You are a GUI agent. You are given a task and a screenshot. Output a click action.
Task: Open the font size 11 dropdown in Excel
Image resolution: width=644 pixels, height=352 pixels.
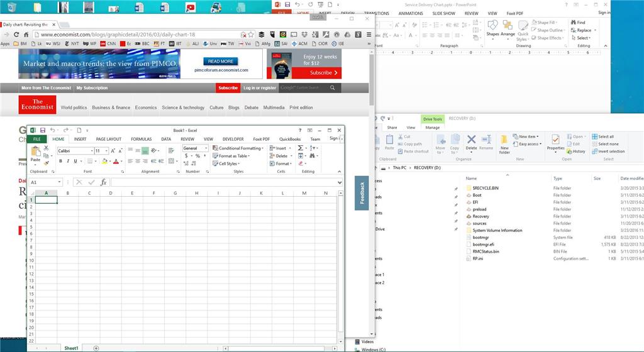(x=106, y=151)
